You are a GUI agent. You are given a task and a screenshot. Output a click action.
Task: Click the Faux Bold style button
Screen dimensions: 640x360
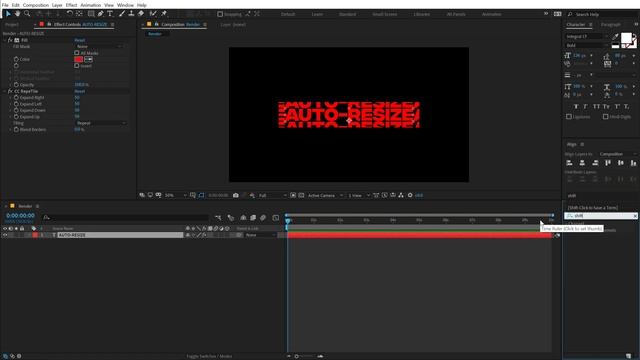tap(576, 107)
